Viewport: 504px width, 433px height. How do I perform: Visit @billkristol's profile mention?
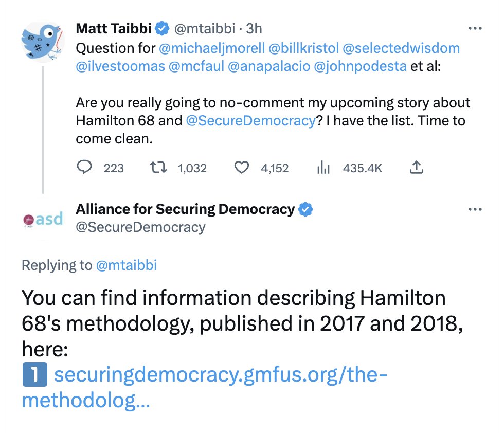tap(303, 48)
